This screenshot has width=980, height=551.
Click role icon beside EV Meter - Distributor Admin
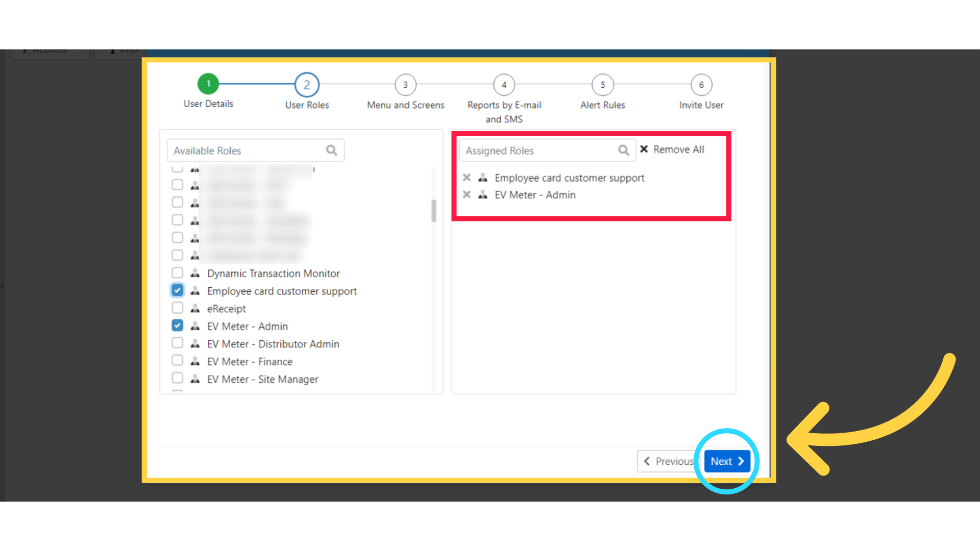tap(195, 344)
